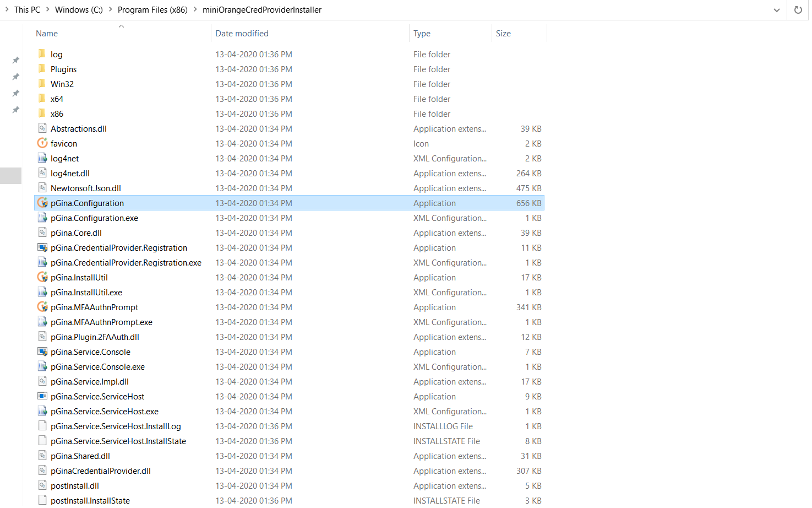Select the Win32 folder icon
812x508 pixels.
(42, 84)
